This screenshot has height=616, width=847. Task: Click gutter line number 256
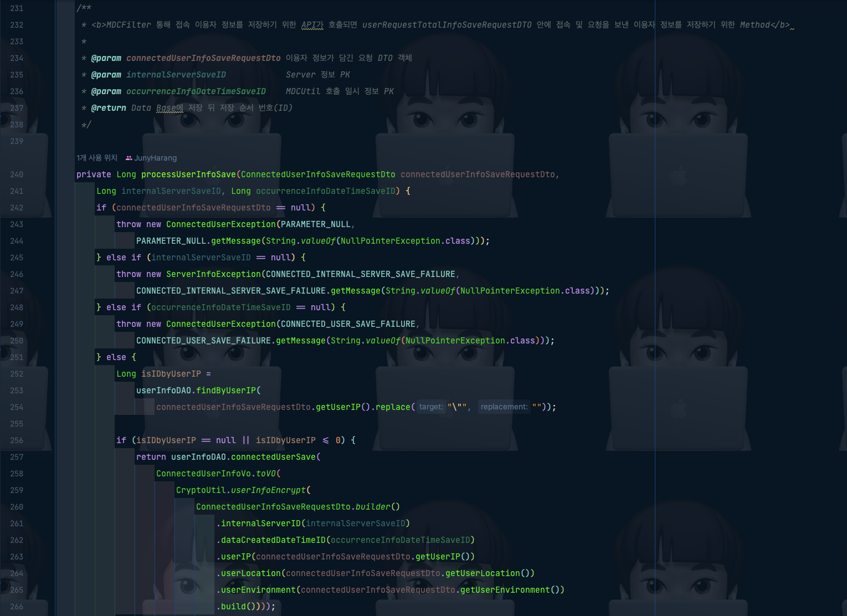click(x=17, y=440)
